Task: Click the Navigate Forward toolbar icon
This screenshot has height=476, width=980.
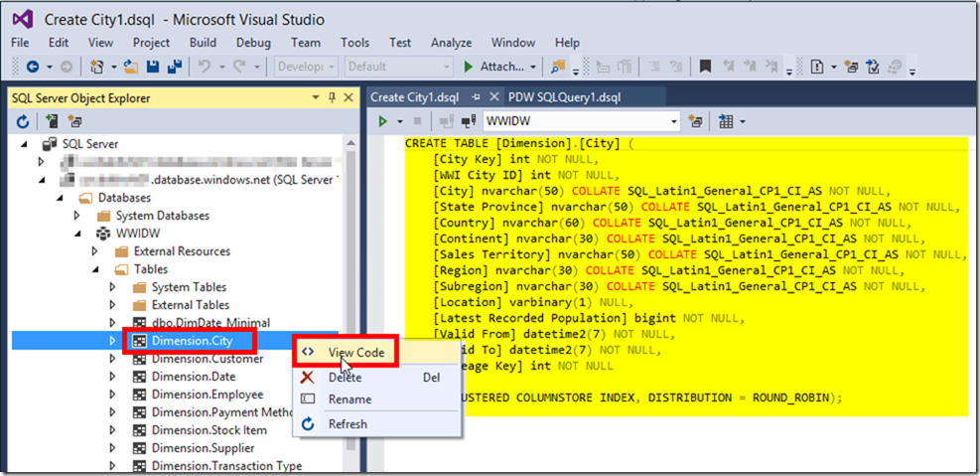Action: 67,67
